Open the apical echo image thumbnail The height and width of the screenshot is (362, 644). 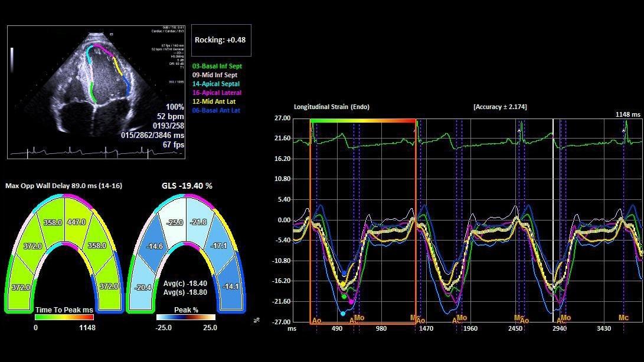click(96, 91)
